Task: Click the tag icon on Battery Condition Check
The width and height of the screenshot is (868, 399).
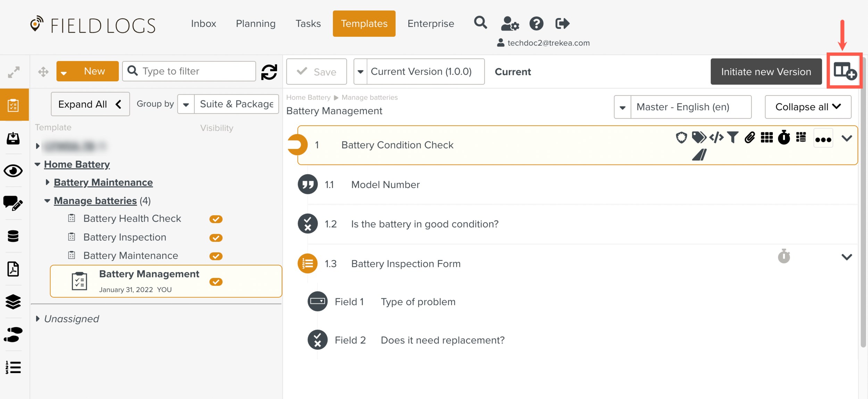Action: click(x=699, y=137)
